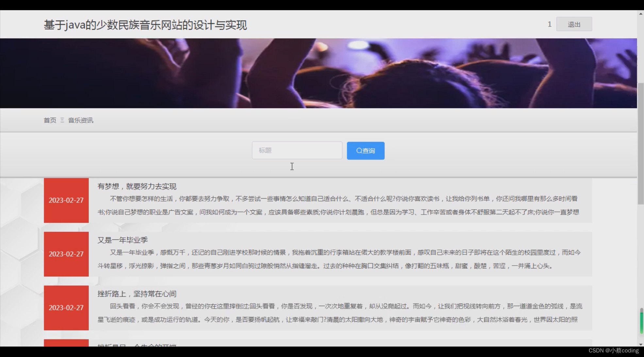Image resolution: width=644 pixels, height=357 pixels.
Task: Click summary text starting 又是一年毕业季，感慨万千
Action: pos(339,259)
